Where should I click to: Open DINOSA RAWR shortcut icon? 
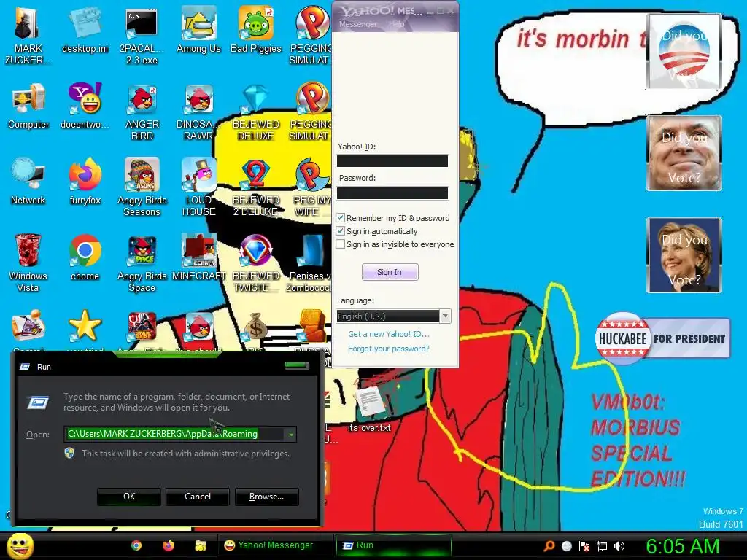pos(198,112)
